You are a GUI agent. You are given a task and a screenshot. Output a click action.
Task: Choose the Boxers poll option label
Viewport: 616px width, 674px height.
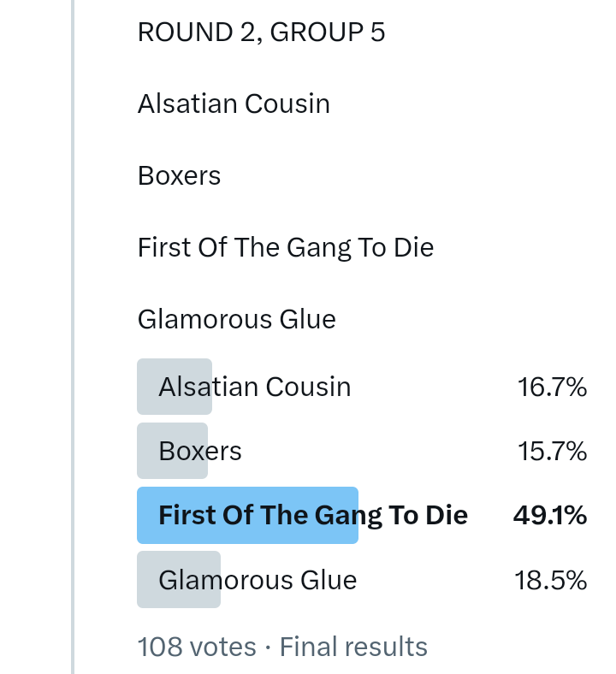[200, 451]
